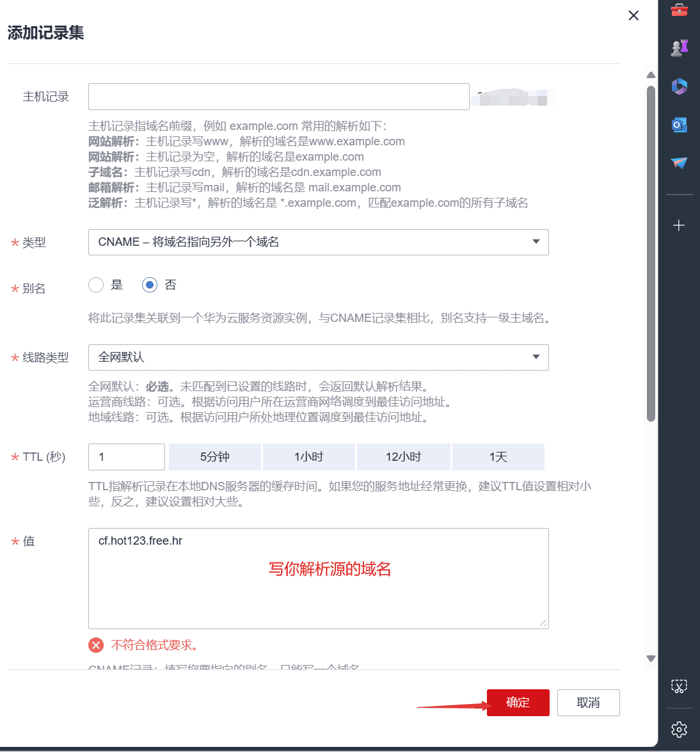Image resolution: width=700 pixels, height=752 pixels.
Task: Close the 添加记录集 dialog with the X
Action: pyautogui.click(x=633, y=15)
